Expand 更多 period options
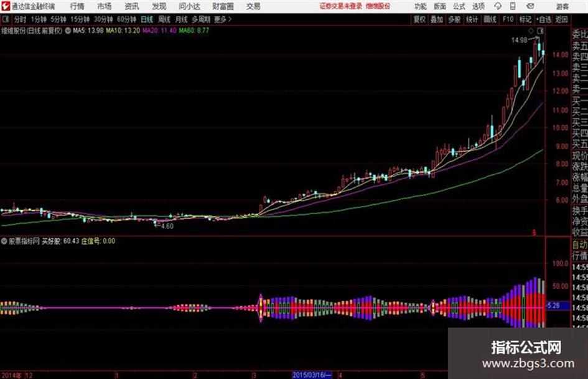Image resolution: width=588 pixels, height=379 pixels. 222,19
